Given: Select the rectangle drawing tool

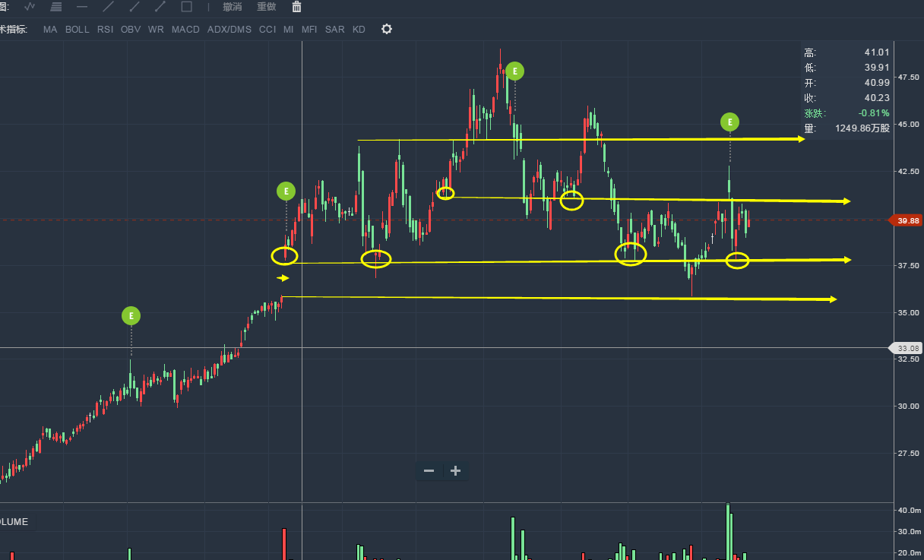Looking at the screenshot, I should (x=186, y=7).
